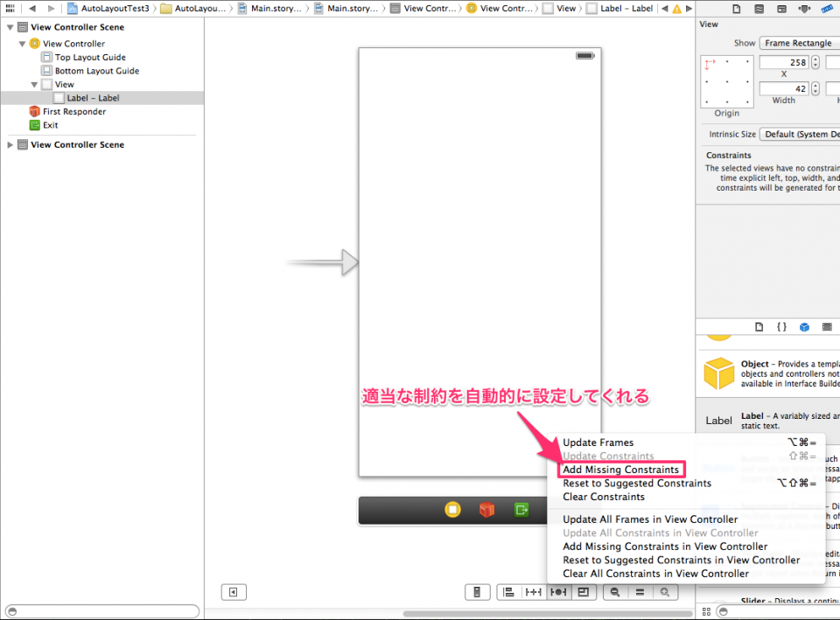This screenshot has width=840, height=620.
Task: Choose Update Frames from menu
Action: (686, 442)
